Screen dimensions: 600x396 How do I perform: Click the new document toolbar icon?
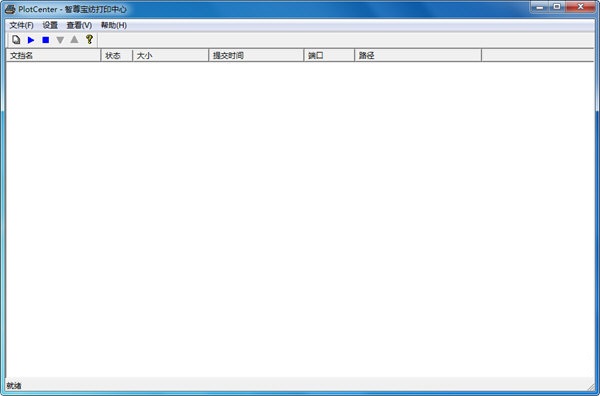[x=16, y=40]
